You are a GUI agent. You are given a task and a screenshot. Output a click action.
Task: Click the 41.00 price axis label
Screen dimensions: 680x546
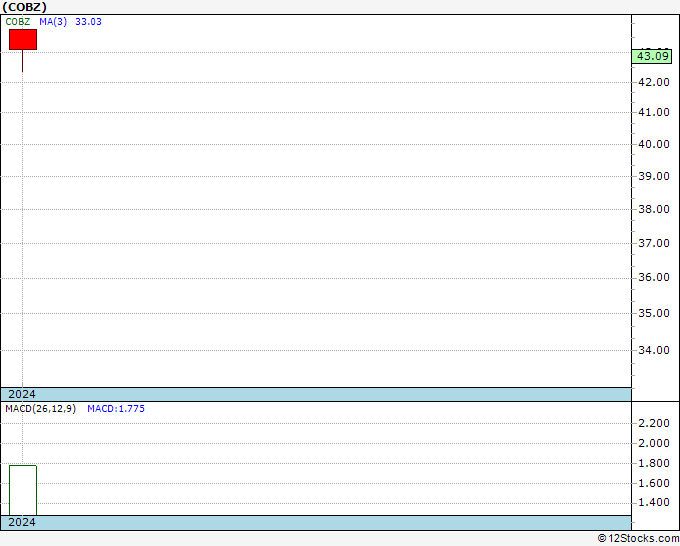[654, 112]
